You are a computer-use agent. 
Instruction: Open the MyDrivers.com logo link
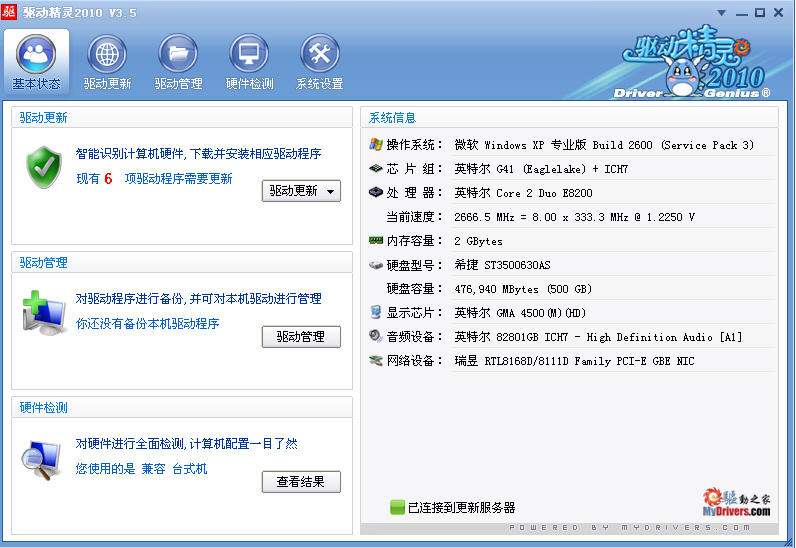pos(737,502)
